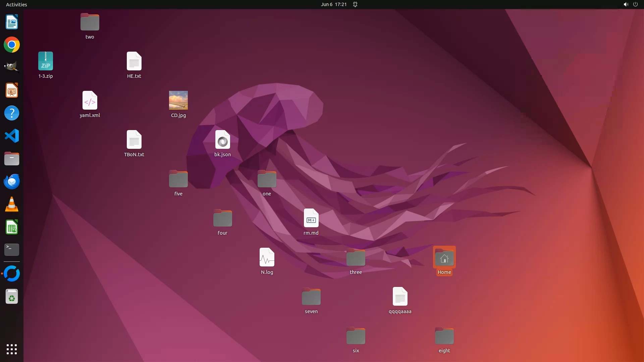
Task: Click the Help icon in the dock
Action: coord(12,113)
